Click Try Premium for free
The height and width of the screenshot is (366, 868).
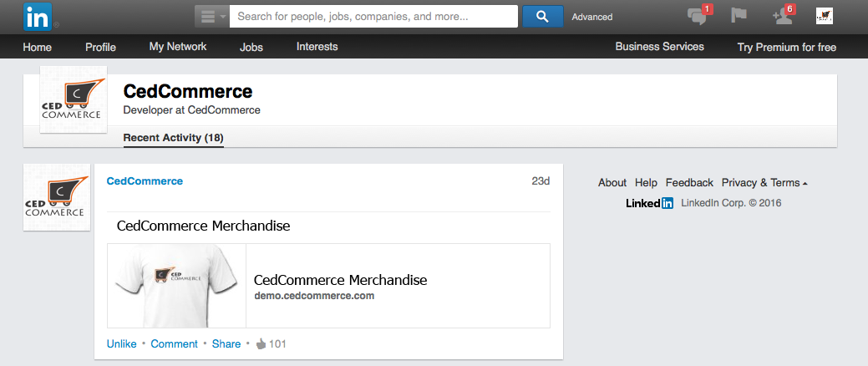[x=787, y=47]
